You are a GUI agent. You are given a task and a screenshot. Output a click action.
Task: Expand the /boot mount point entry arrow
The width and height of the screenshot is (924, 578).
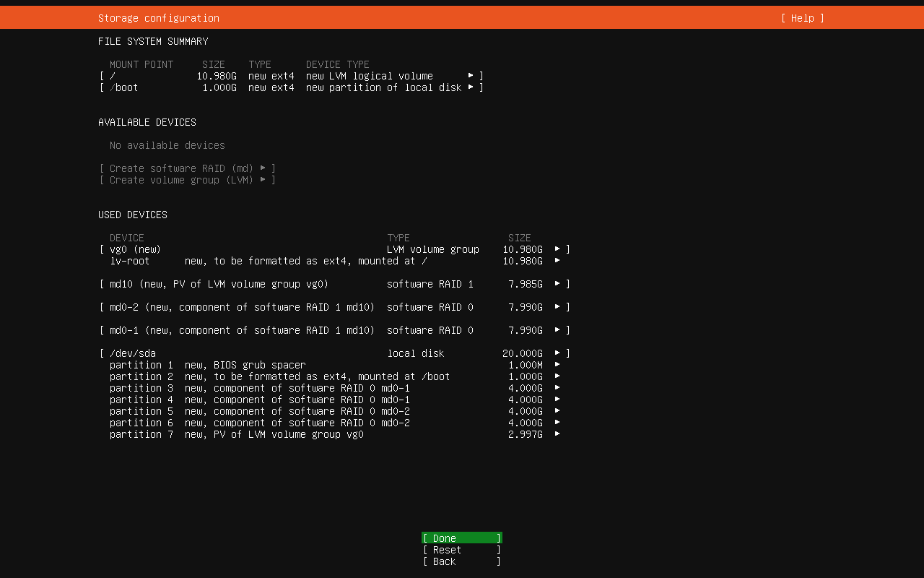[x=471, y=87]
